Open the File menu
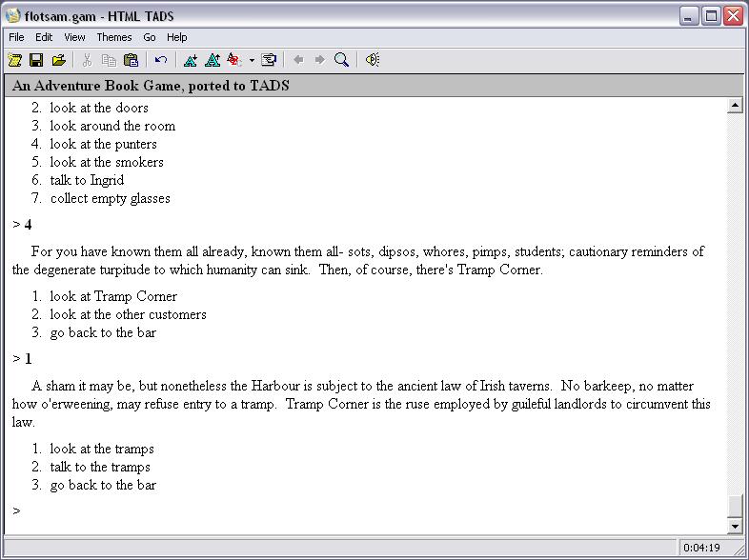This screenshot has height=560, width=749. click(x=17, y=37)
